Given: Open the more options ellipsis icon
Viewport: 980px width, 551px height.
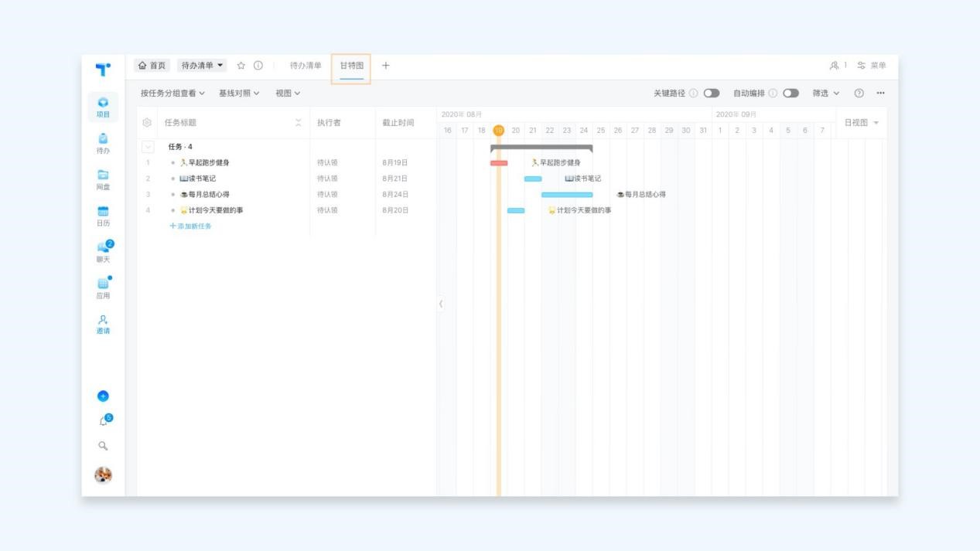Looking at the screenshot, I should tap(880, 93).
